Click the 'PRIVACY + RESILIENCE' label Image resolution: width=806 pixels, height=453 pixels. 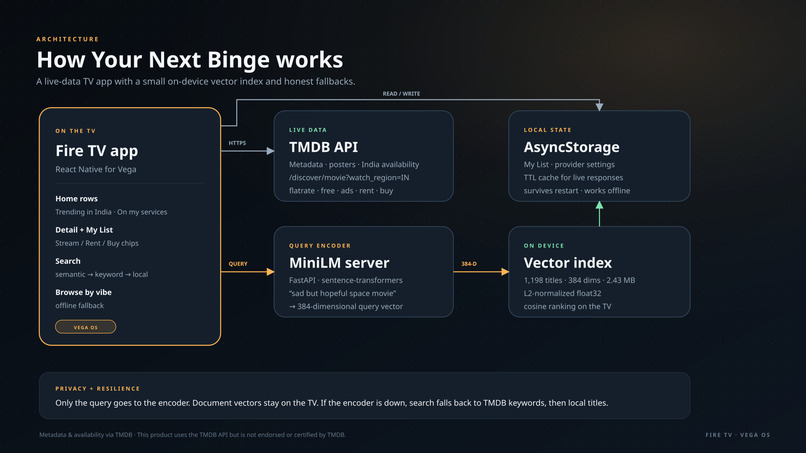coord(98,389)
